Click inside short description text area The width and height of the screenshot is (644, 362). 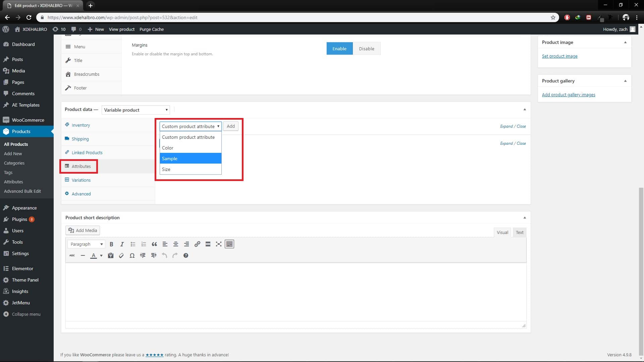[296, 292]
